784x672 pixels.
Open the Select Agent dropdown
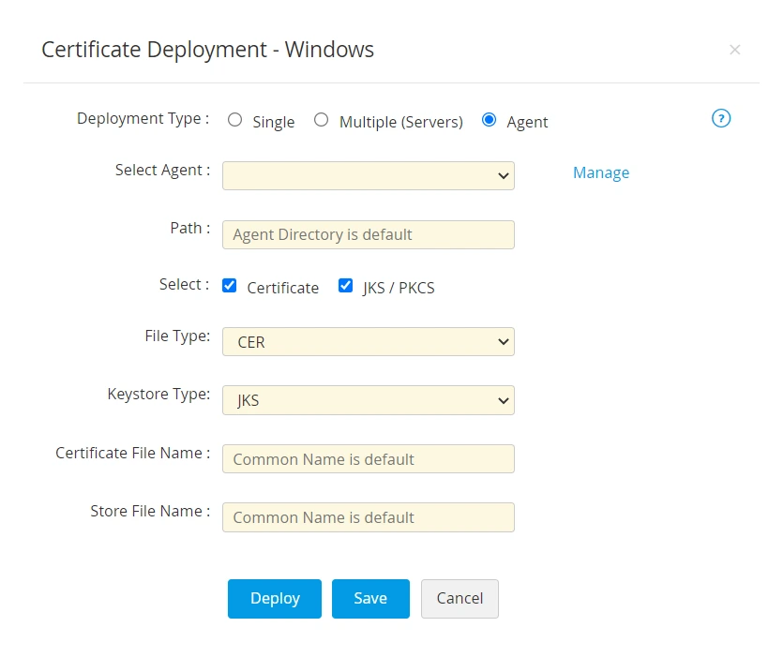coord(368,175)
